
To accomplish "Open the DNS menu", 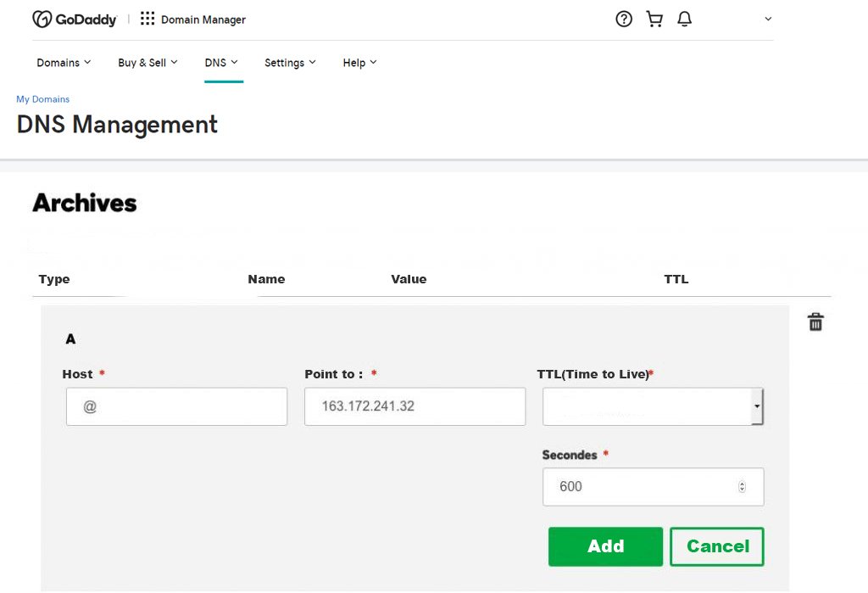I will (221, 63).
